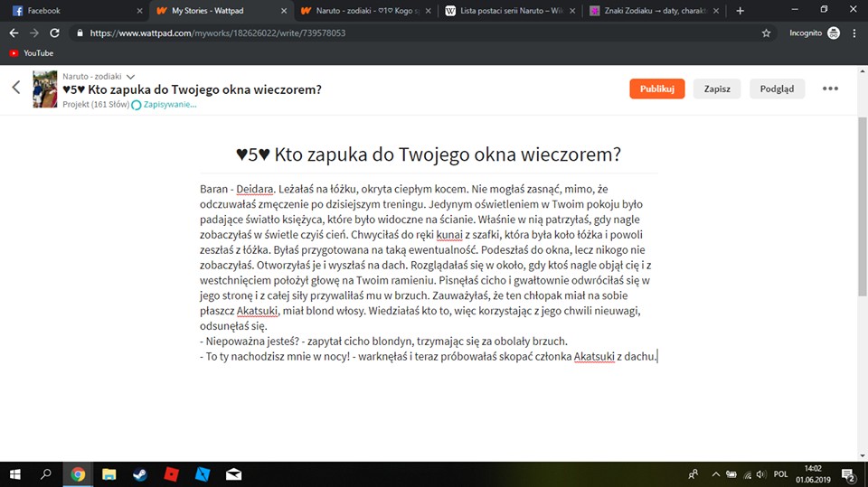
Task: Open the three-dots more options menu
Action: (830, 89)
